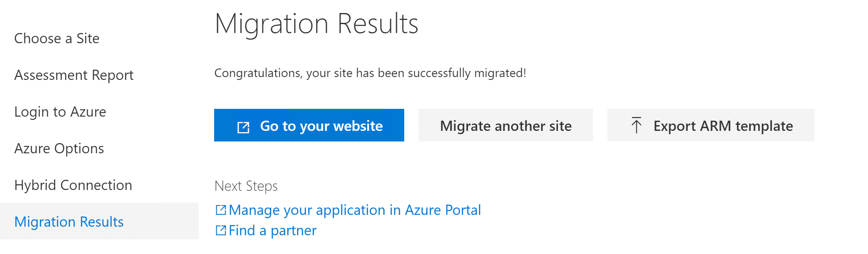Click the highlighted row behind the active sidebar item
This screenshot has height=254, width=868.
click(99, 221)
